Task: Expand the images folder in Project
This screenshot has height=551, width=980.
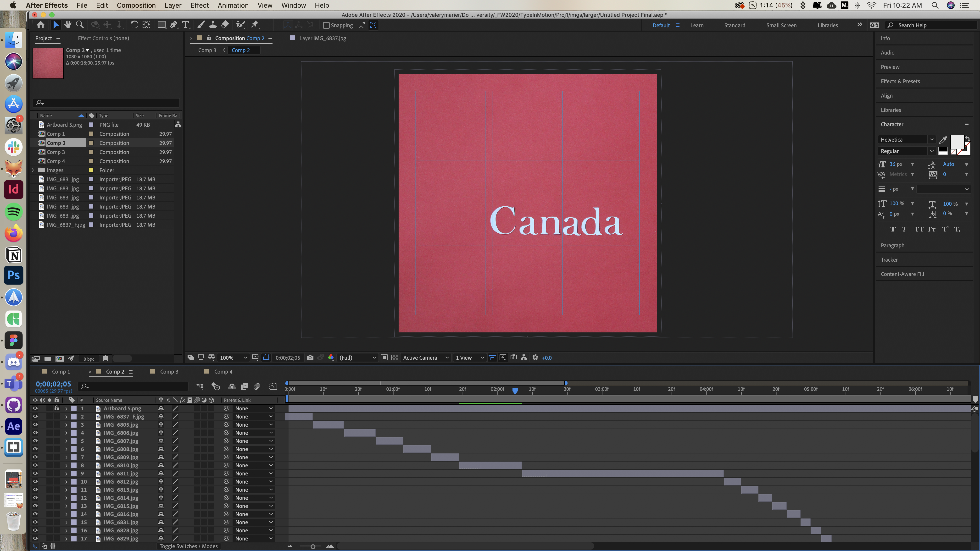Action: pos(33,170)
